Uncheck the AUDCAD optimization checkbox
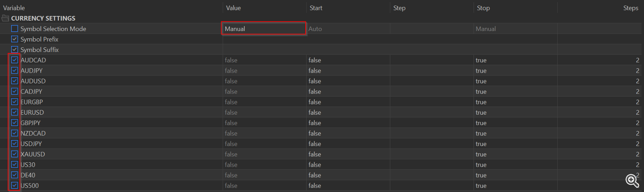Screen dimensions: 644x192 click(15, 60)
